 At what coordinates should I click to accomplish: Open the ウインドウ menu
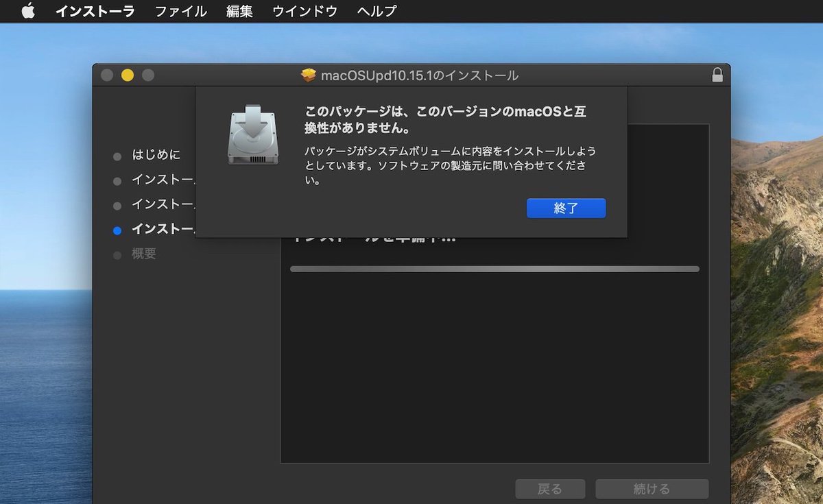point(305,11)
